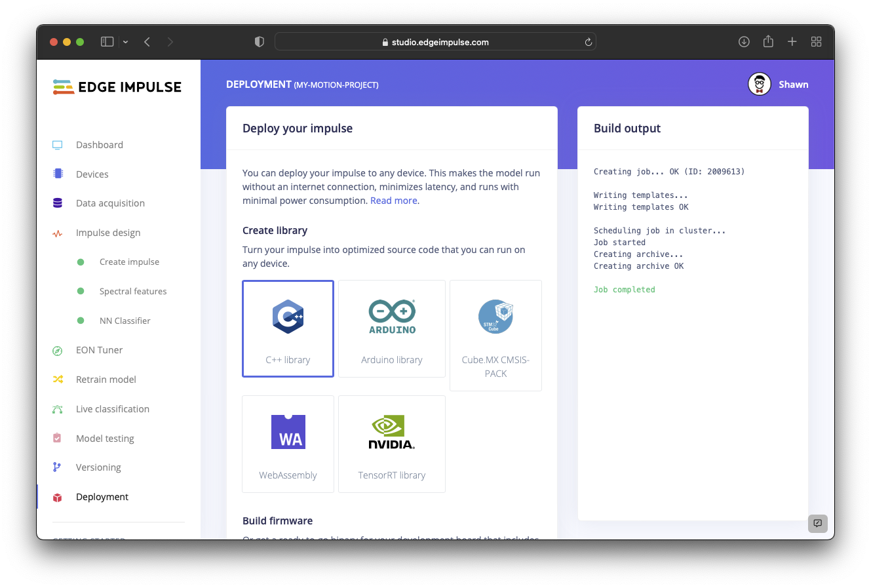This screenshot has width=871, height=588.
Task: Click the privacy shield icon
Action: [x=260, y=42]
